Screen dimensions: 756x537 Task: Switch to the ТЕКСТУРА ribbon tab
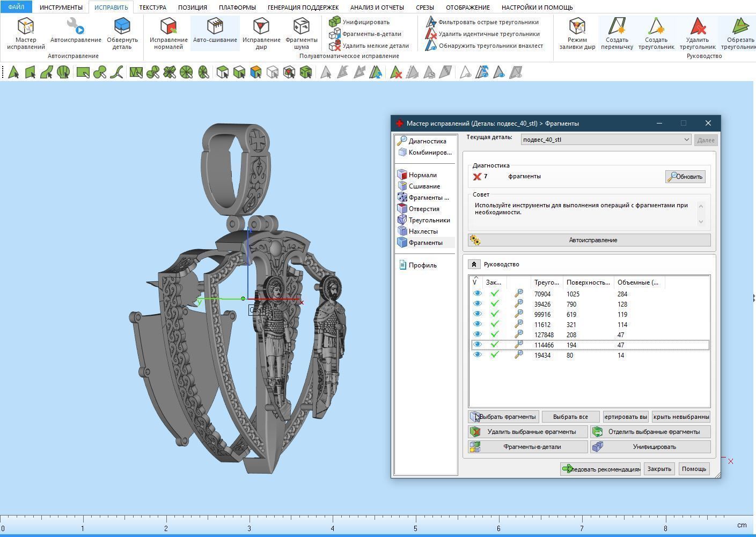tap(153, 8)
